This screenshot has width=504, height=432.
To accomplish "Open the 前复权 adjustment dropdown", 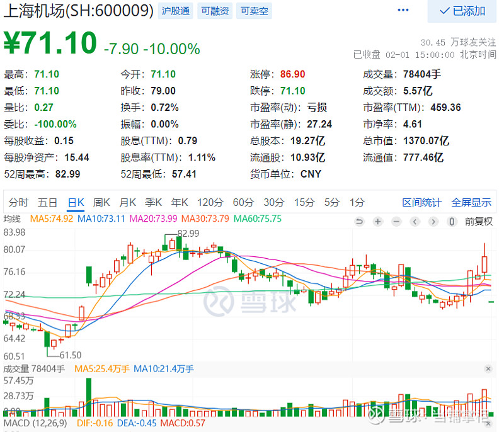I will (x=479, y=221).
